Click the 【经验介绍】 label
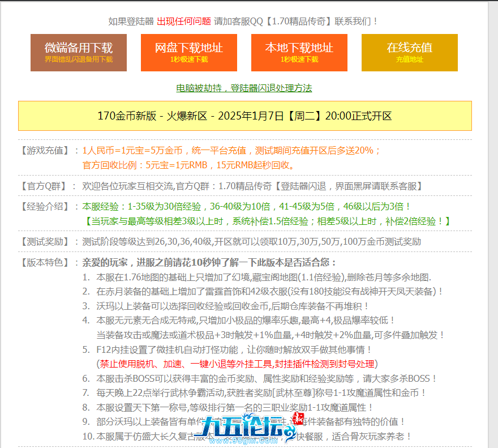 45,206
